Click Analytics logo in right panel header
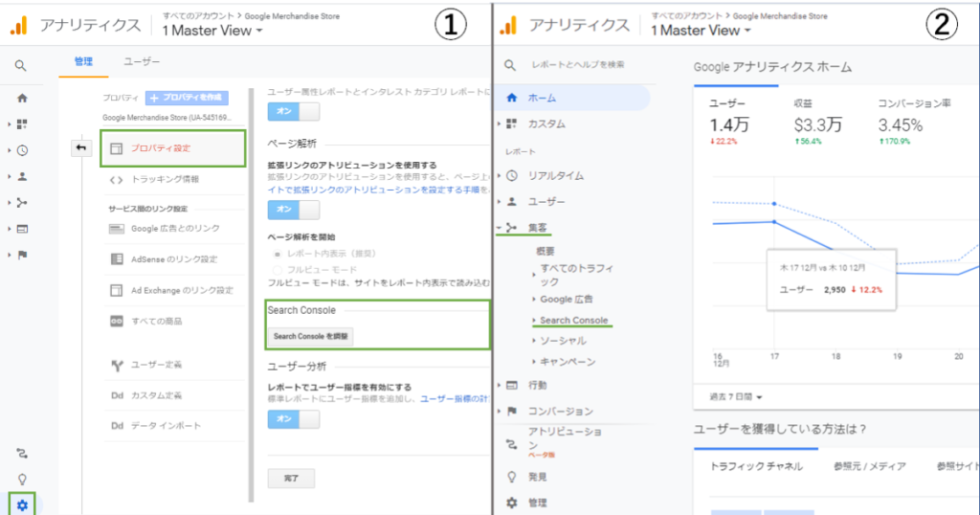The width and height of the screenshot is (980, 515). (509, 25)
